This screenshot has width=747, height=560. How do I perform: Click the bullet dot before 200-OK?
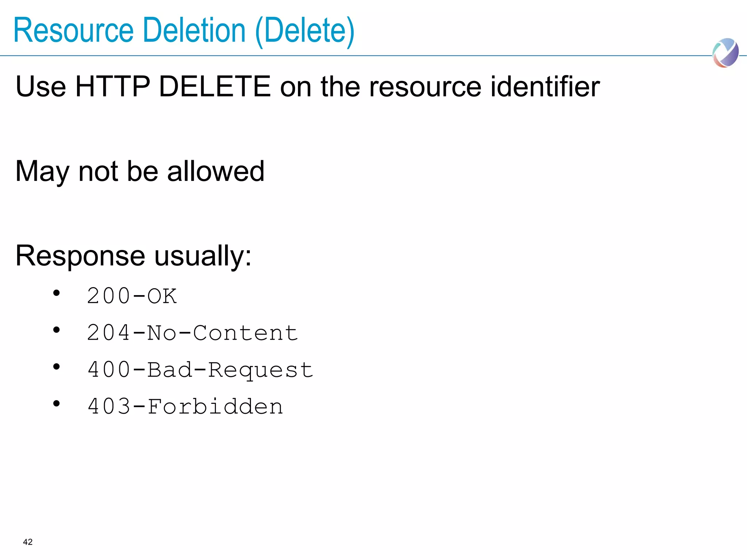(x=56, y=293)
